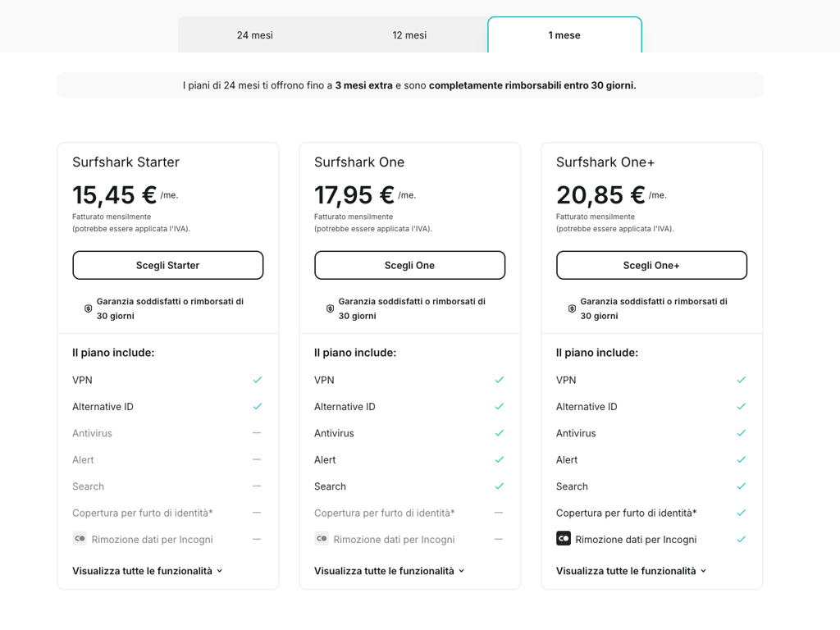The width and height of the screenshot is (840, 630).
Task: Click the 20,85 € price
Action: (600, 195)
